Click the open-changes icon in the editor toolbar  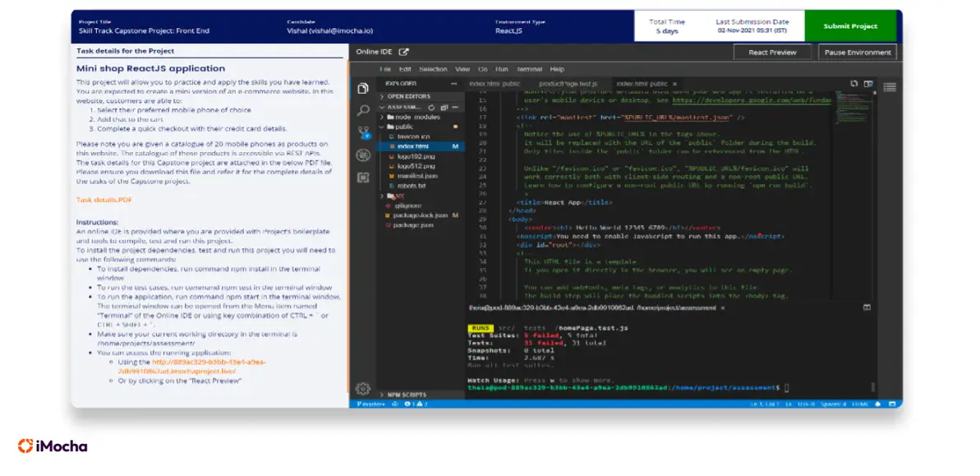[x=854, y=83]
